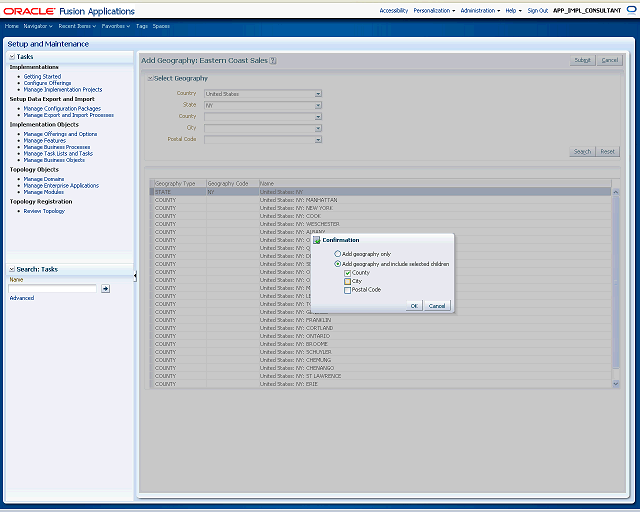Open Configure Offerings link
The image size is (640, 512).
tap(47, 83)
